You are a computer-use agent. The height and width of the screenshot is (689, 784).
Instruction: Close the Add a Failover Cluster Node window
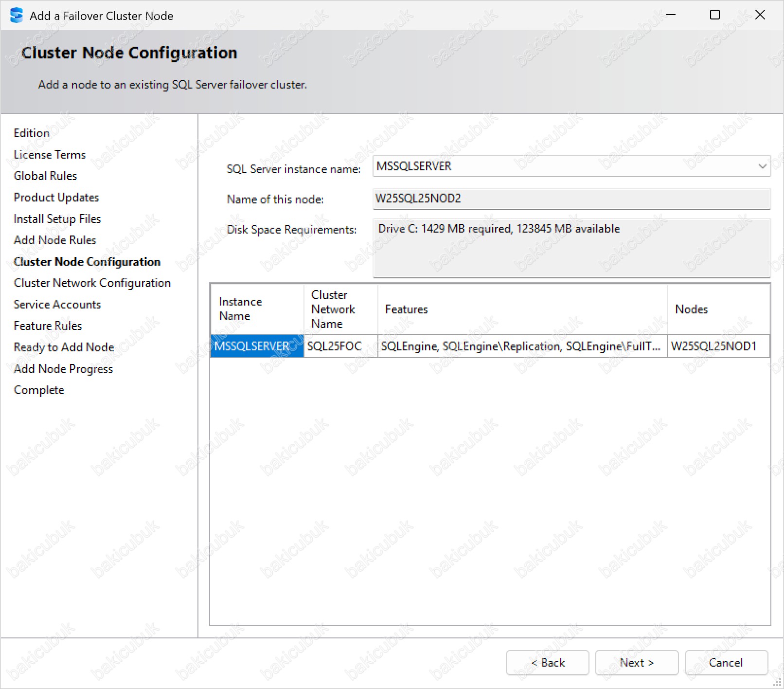click(x=760, y=15)
